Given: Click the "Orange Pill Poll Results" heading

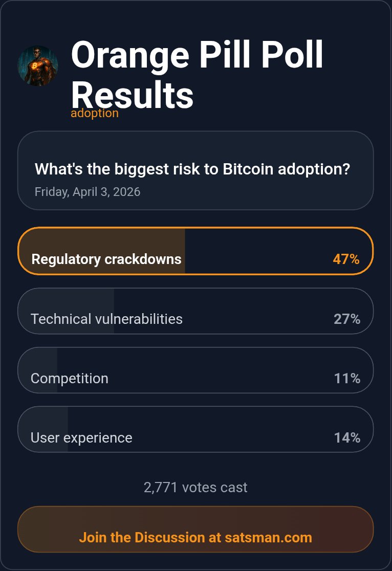Looking at the screenshot, I should (197, 75).
